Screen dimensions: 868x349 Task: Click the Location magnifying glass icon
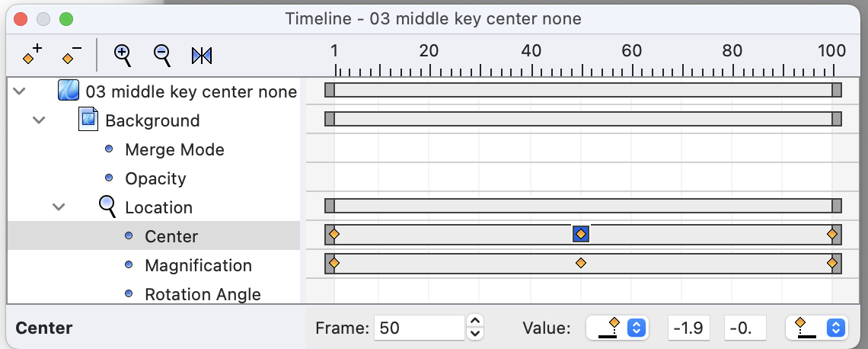108,207
